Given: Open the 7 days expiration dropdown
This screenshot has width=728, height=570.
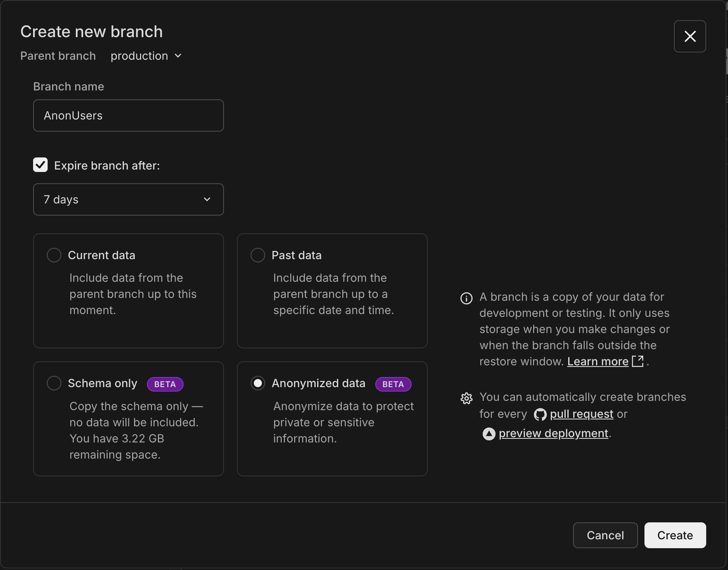Looking at the screenshot, I should [x=128, y=199].
